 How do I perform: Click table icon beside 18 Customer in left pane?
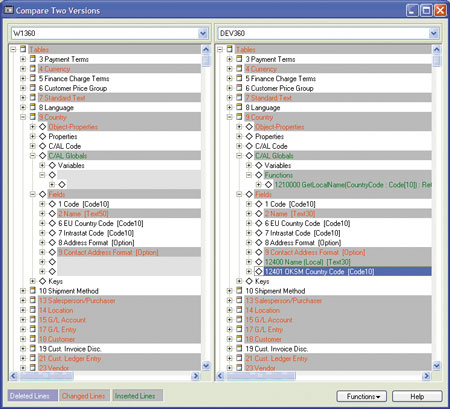point(32,339)
